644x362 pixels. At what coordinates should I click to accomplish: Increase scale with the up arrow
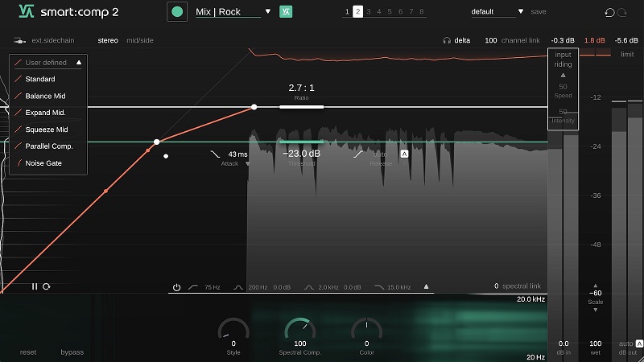(x=596, y=286)
